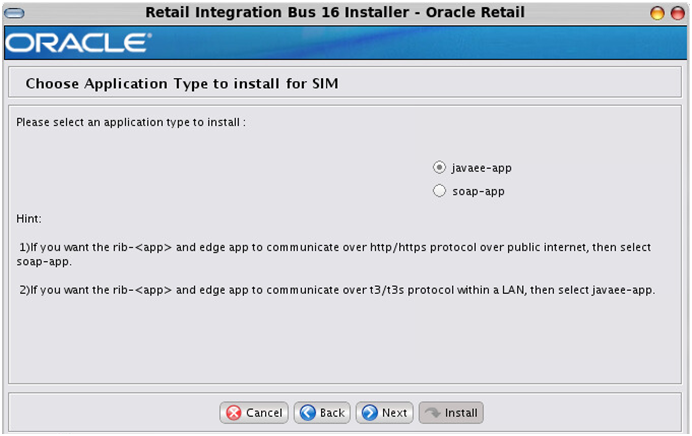Minimize the window using the orange button
This screenshot has width=692, height=436.
pyautogui.click(x=657, y=13)
